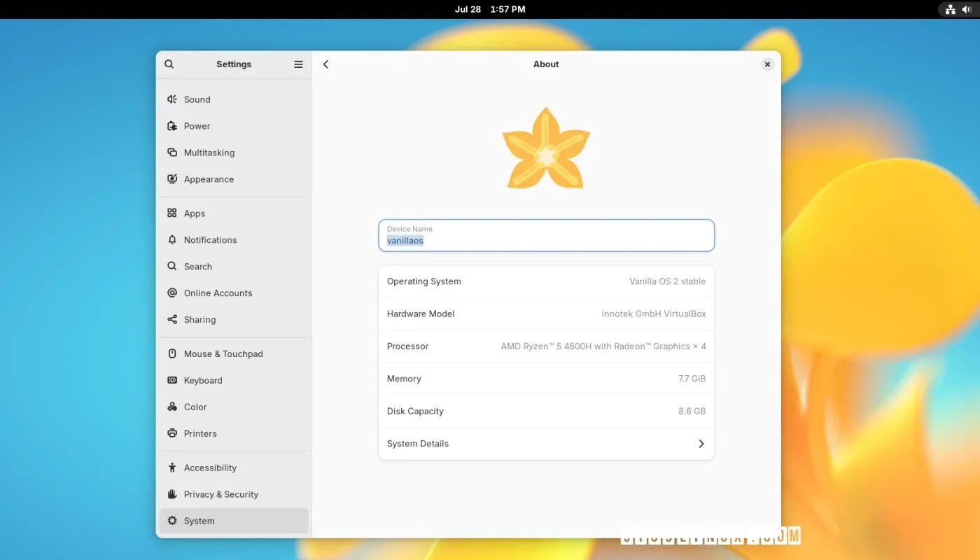Click the Hardware Model row label
Viewport: 980px width, 560px height.
[421, 314]
